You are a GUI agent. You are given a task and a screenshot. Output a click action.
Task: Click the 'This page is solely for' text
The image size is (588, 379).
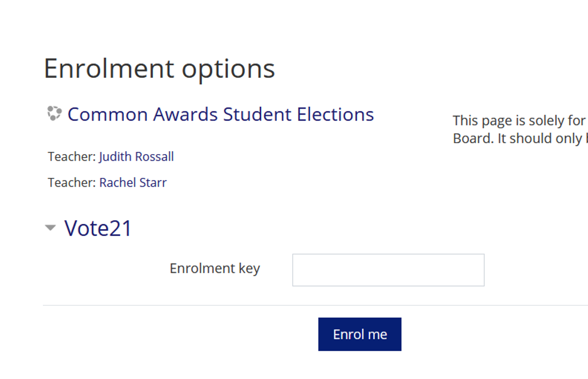[519, 121]
